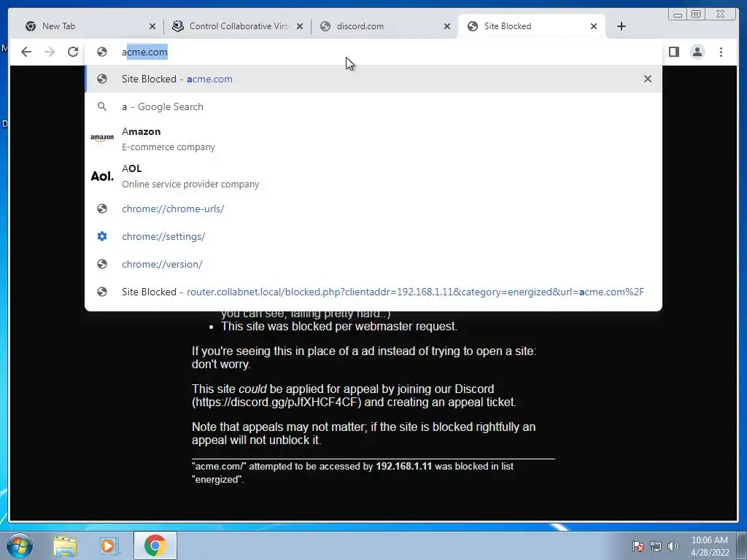Go back with the browser back arrow

point(26,52)
